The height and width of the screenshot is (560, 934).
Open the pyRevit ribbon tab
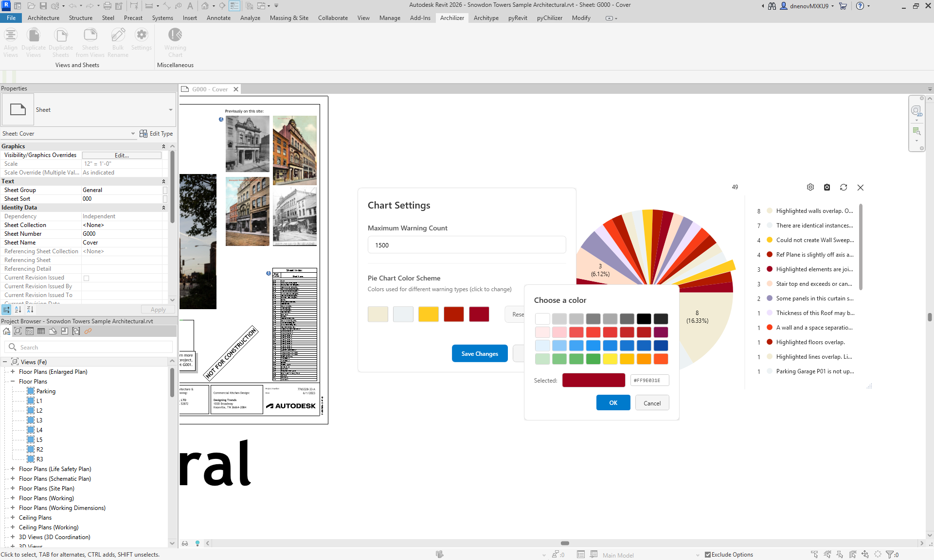(517, 18)
